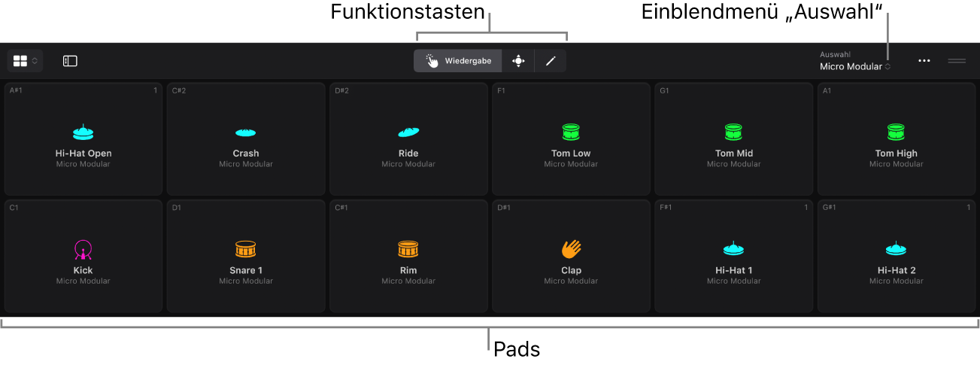Tap the orange Rim drum icon
This screenshot has height=368, width=980.
click(x=408, y=249)
